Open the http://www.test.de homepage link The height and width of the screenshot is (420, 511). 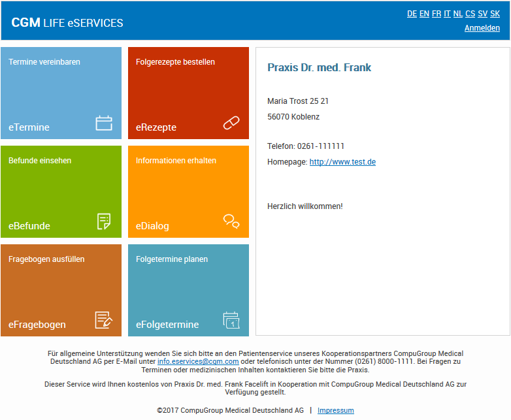(342, 162)
